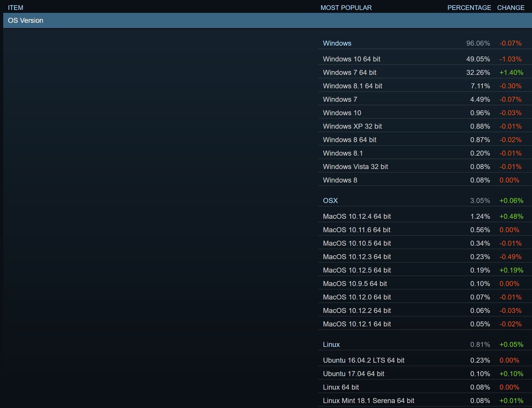Click the 4.49% percentage value
The width and height of the screenshot is (532, 408).
pyautogui.click(x=480, y=99)
